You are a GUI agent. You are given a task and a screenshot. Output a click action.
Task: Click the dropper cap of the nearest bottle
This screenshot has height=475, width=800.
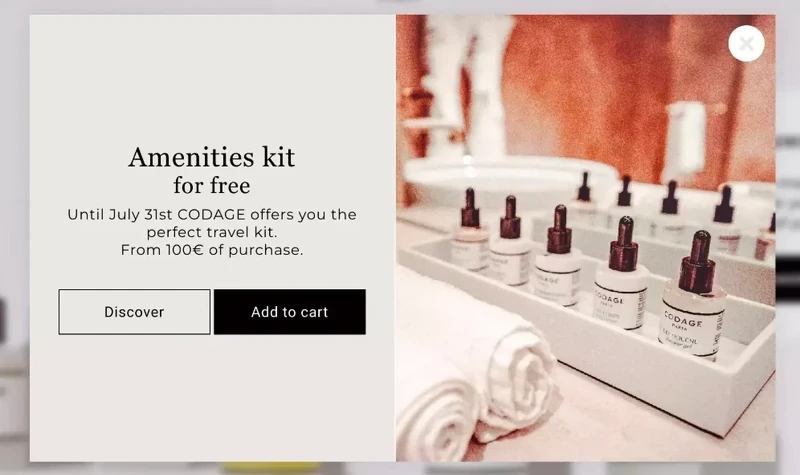click(698, 263)
